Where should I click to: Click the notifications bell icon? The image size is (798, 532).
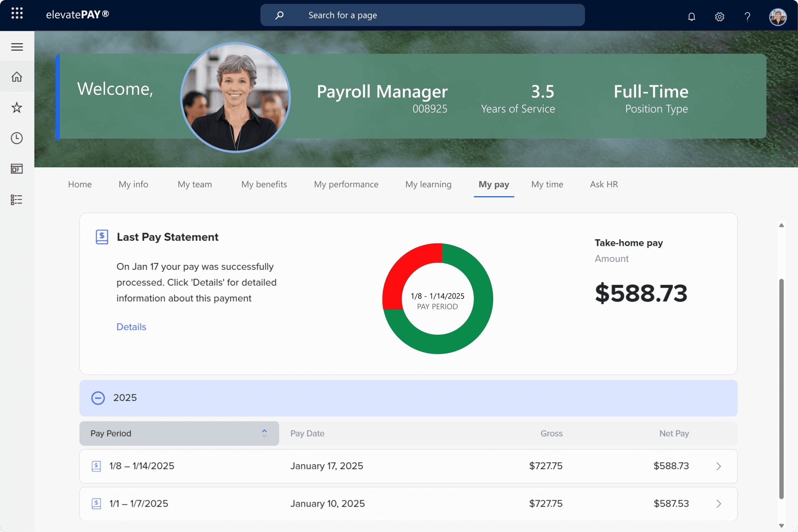click(691, 16)
